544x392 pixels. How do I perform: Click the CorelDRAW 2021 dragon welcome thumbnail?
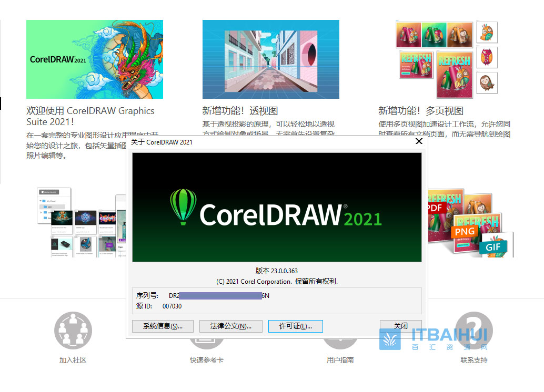click(x=95, y=59)
